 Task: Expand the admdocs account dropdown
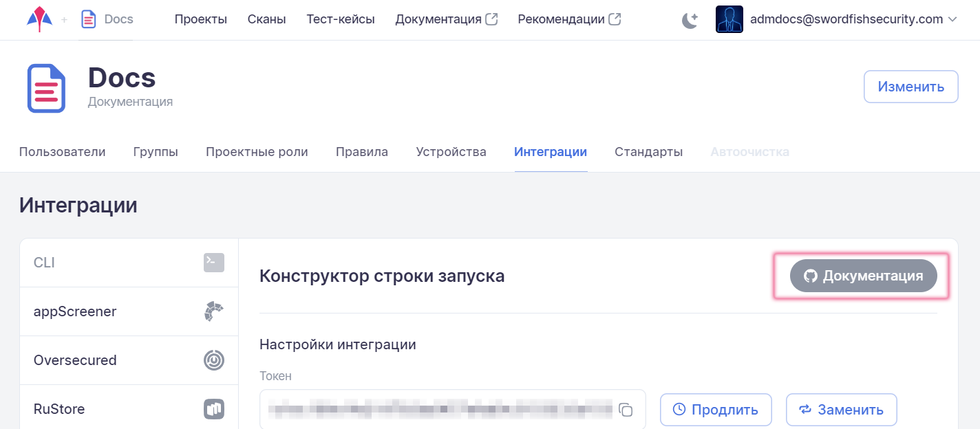click(952, 19)
